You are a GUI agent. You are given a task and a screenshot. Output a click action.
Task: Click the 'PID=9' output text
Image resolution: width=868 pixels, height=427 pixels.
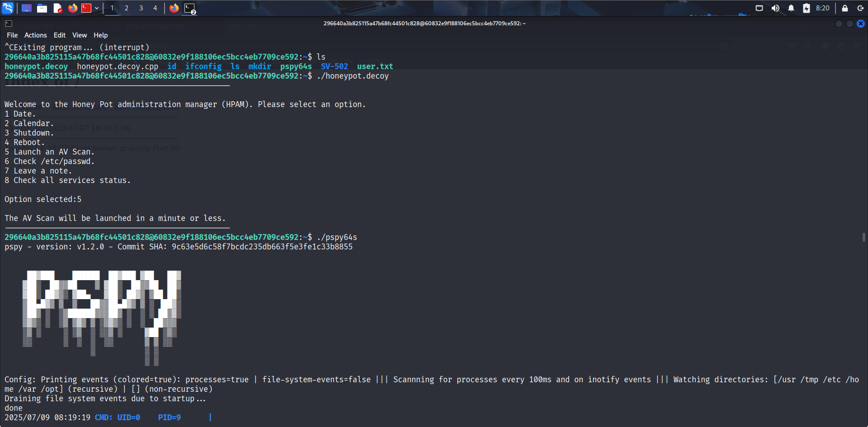(x=170, y=418)
